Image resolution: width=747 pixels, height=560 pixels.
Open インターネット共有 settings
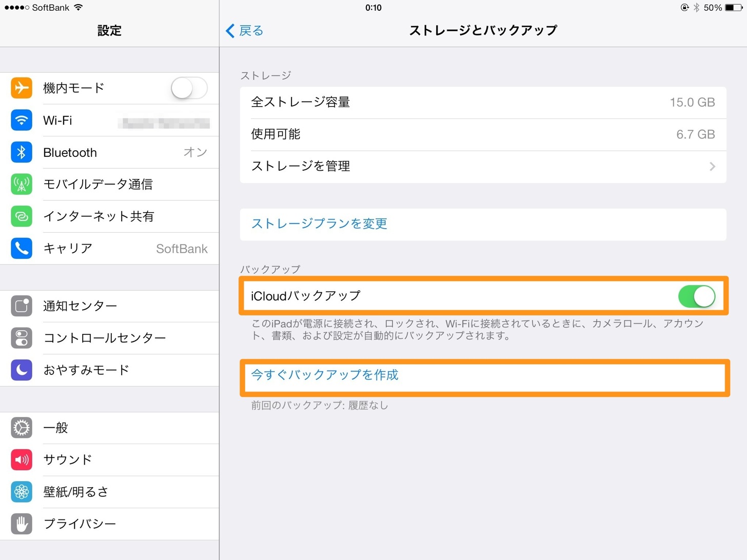109,216
